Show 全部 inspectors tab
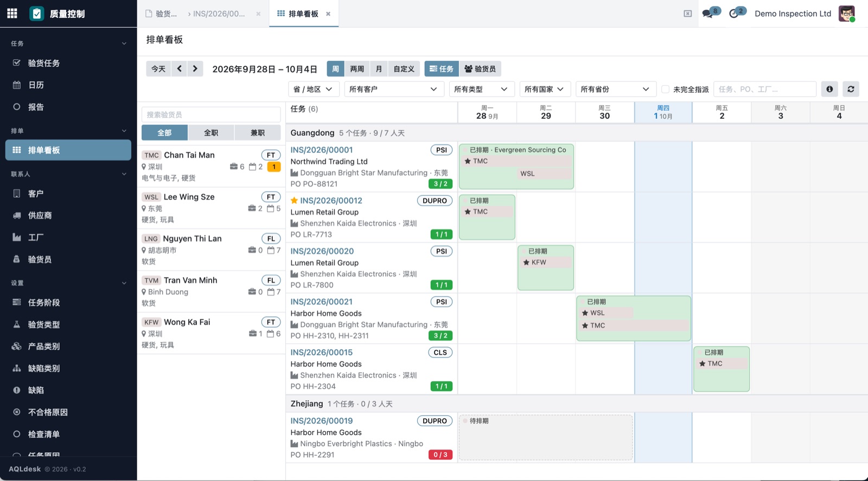 click(164, 133)
